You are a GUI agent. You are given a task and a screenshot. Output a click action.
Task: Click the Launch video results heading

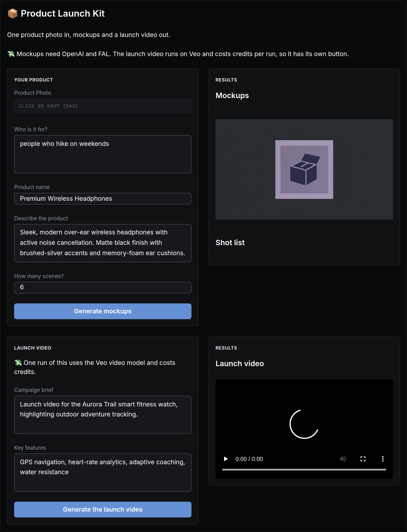coord(240,363)
